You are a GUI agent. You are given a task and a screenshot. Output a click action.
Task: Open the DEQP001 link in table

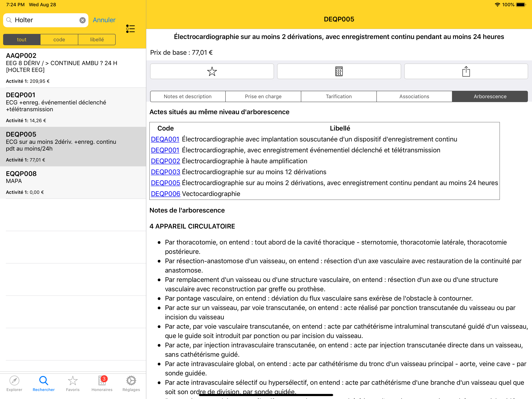tap(165, 150)
